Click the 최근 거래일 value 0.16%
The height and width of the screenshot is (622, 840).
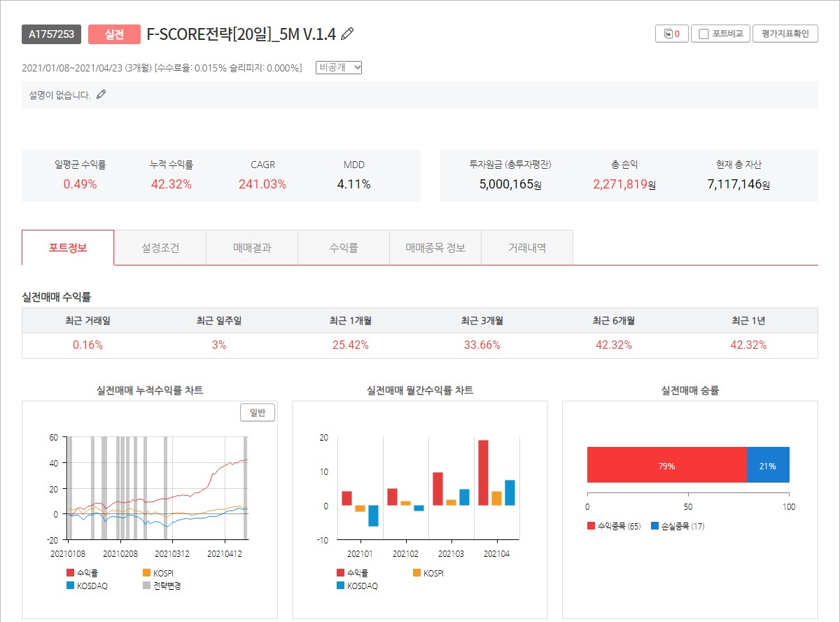click(x=87, y=345)
